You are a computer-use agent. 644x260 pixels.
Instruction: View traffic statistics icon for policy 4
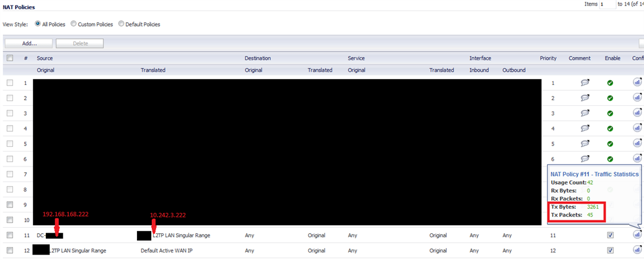637,128
